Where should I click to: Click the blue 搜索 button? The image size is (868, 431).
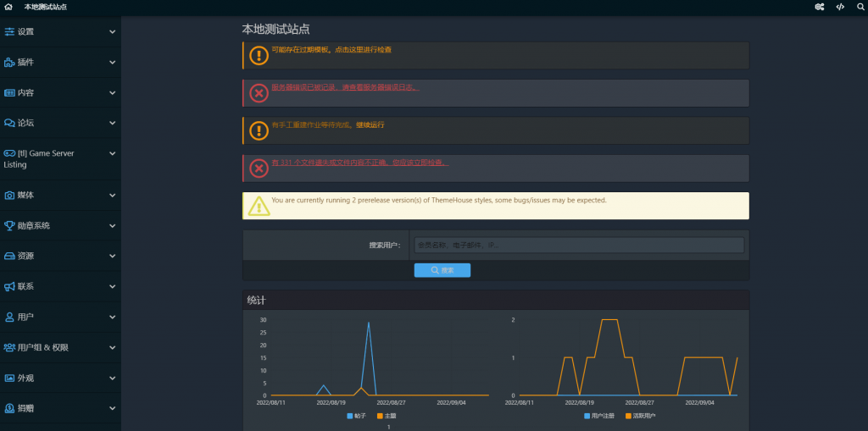(442, 270)
